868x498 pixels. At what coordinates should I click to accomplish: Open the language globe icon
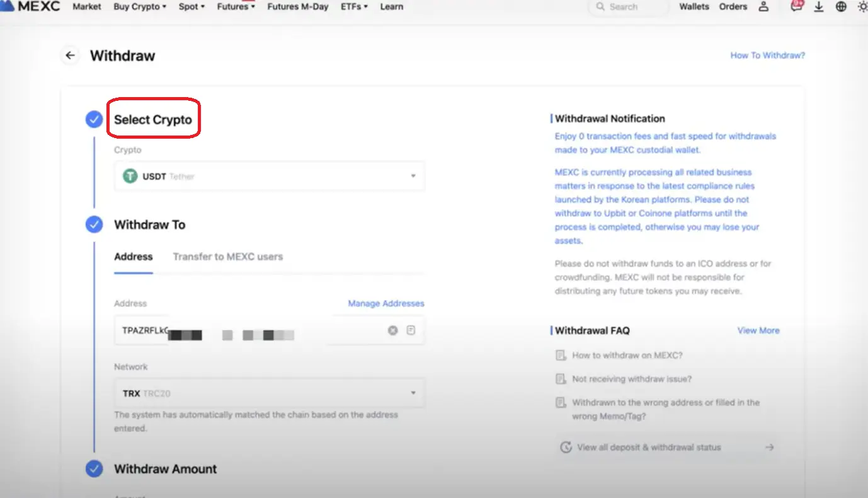(x=841, y=7)
